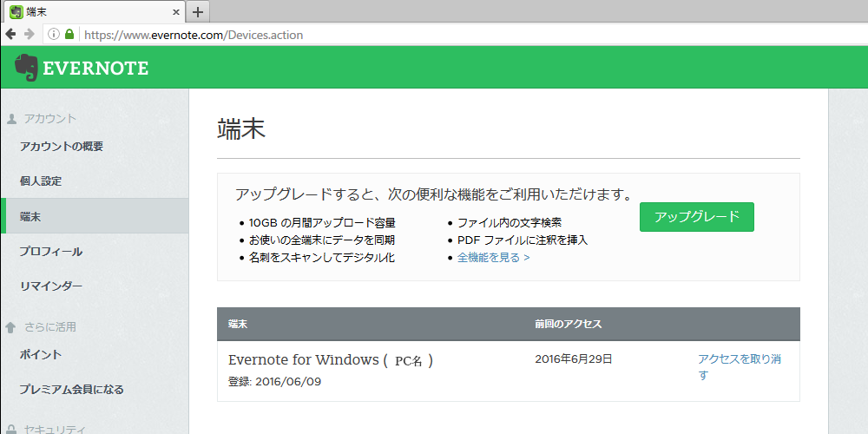This screenshot has width=868, height=434.
Task: Click the アカウント person icon
Action: click(x=10, y=118)
